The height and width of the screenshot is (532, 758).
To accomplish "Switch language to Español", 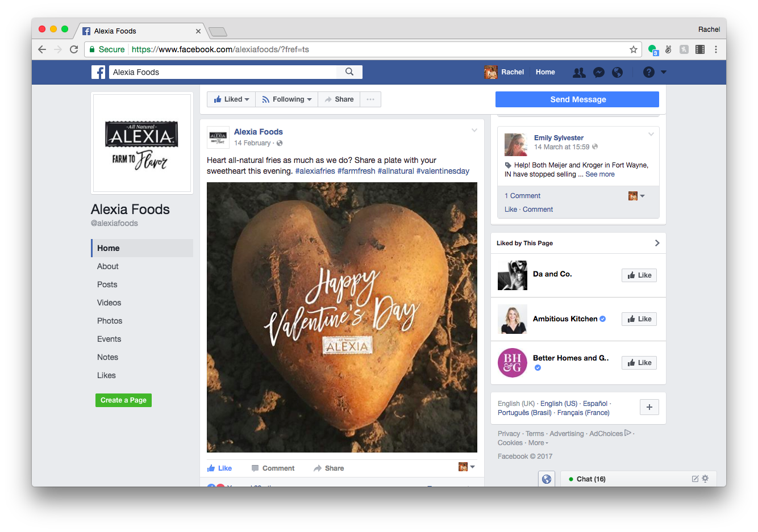I will pyautogui.click(x=595, y=404).
